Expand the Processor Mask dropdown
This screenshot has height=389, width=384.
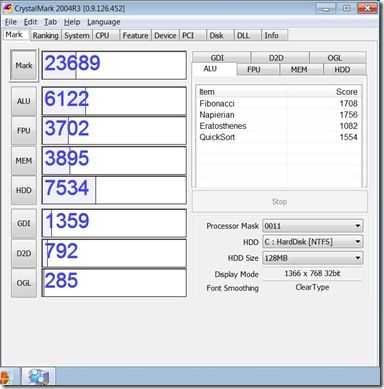(358, 226)
